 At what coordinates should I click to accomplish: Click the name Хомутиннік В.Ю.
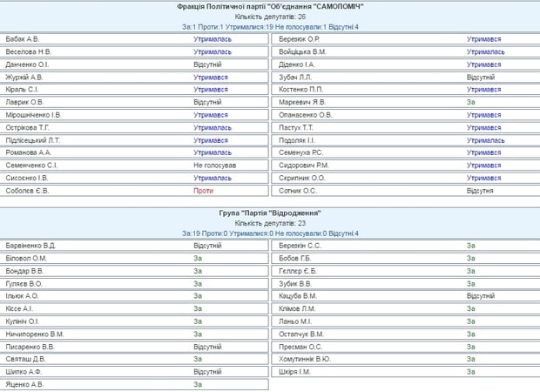(305, 359)
